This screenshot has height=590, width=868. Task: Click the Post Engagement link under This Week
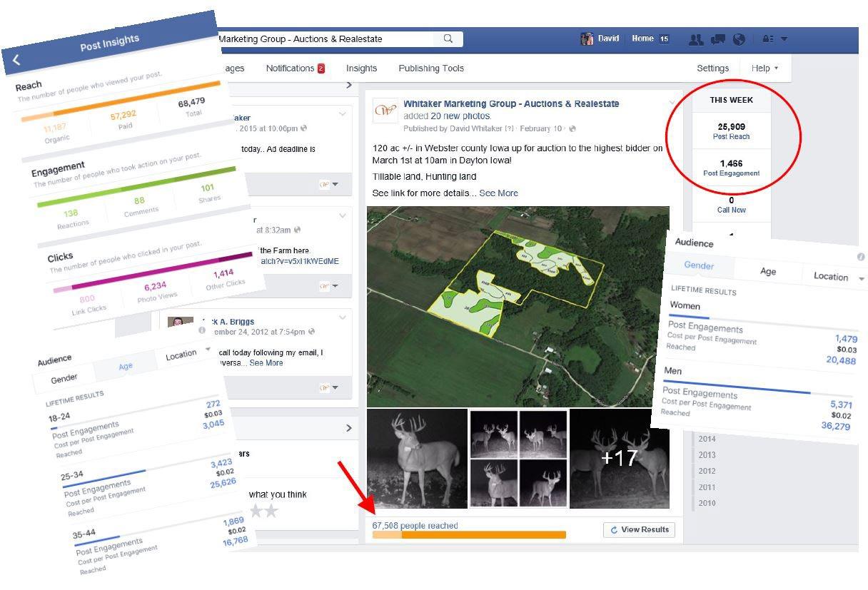tap(731, 173)
